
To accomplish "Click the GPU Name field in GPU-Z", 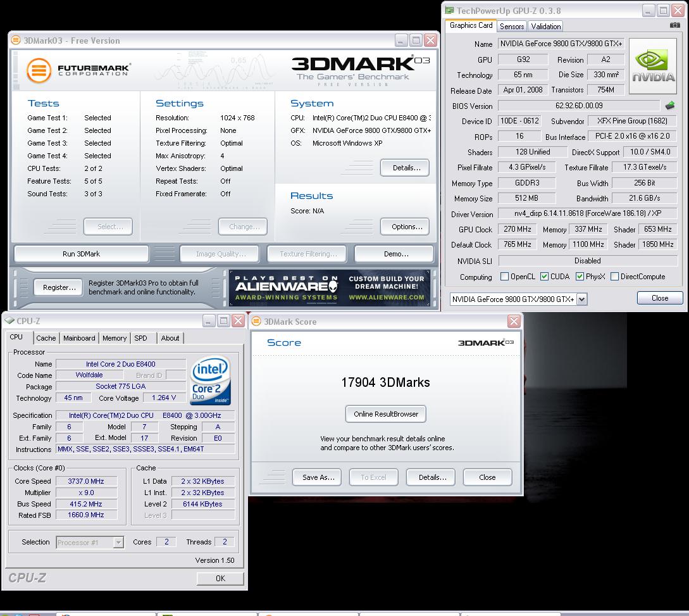I will 562,44.
